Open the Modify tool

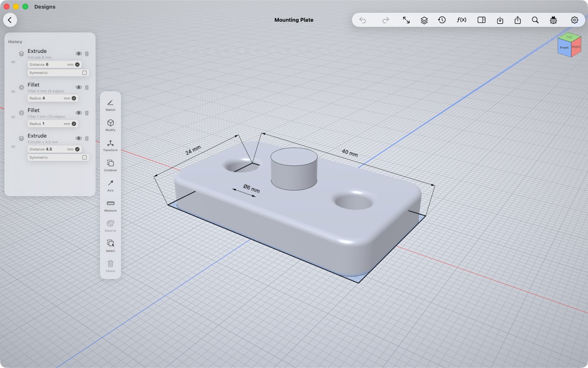(110, 125)
